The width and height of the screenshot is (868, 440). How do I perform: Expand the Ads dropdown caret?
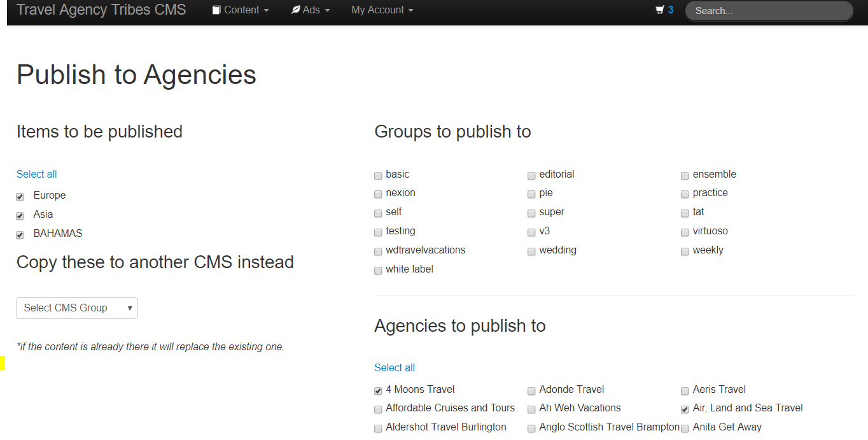(x=327, y=11)
